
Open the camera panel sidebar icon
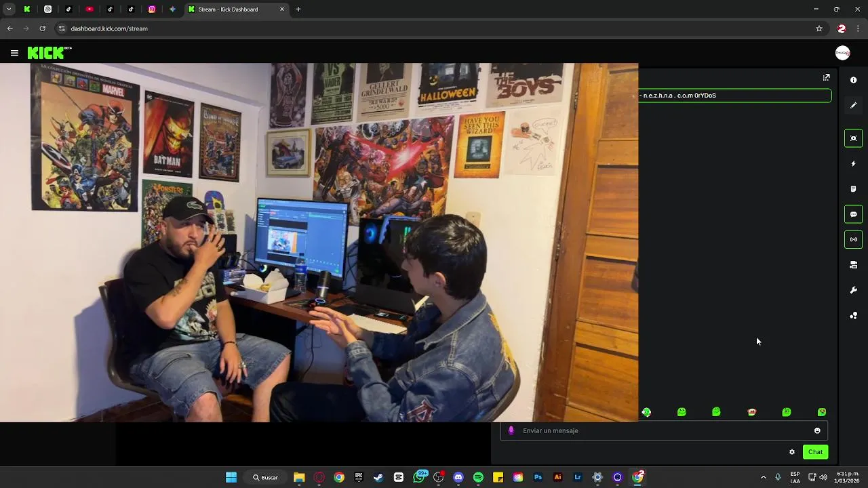(853, 265)
